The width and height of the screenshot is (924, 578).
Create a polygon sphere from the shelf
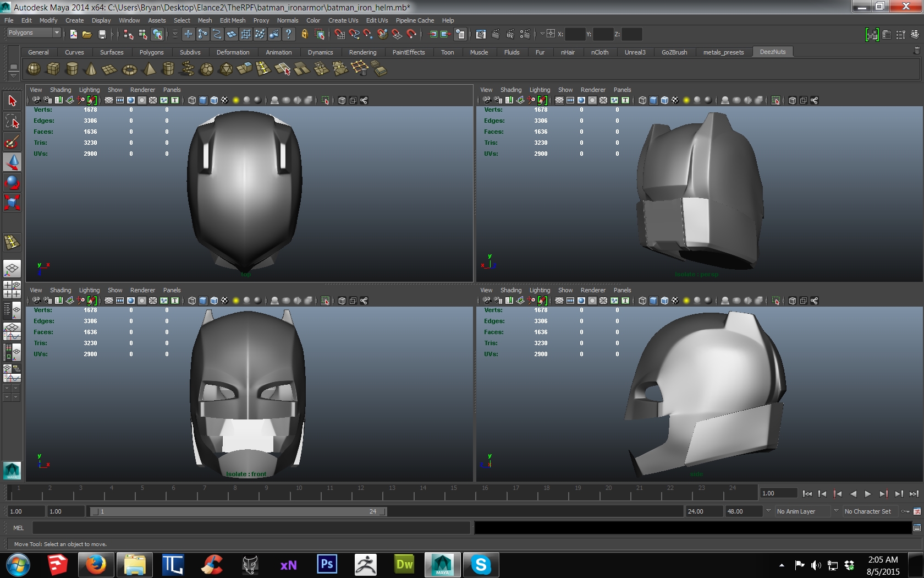click(34, 69)
